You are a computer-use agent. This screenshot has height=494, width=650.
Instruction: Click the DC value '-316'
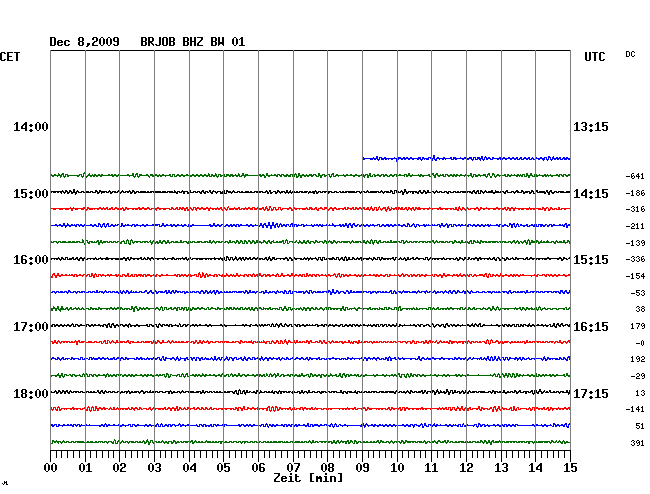coord(635,209)
